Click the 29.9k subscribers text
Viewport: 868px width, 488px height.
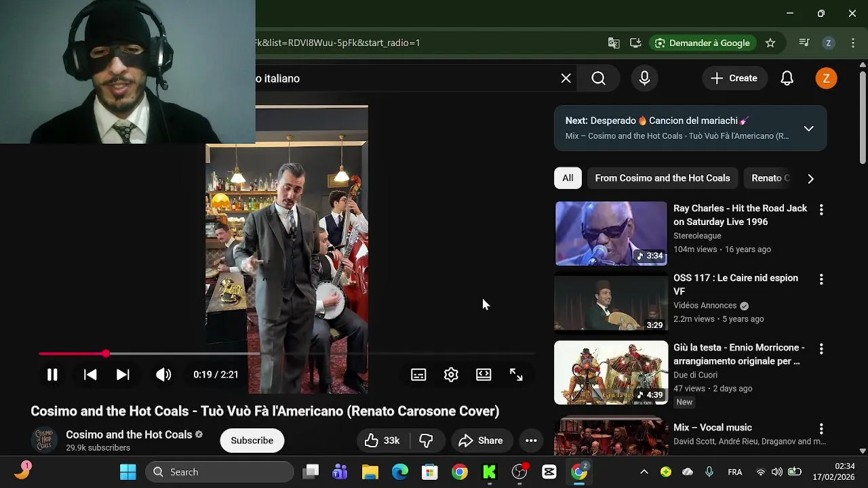tap(98, 448)
